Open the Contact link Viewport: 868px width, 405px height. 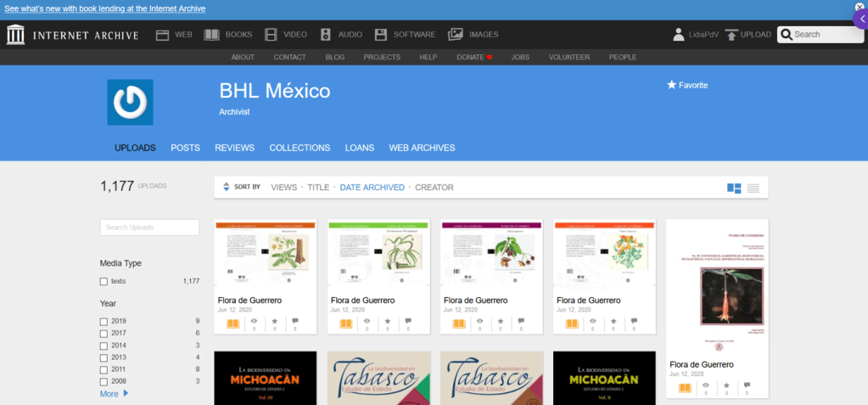[289, 57]
